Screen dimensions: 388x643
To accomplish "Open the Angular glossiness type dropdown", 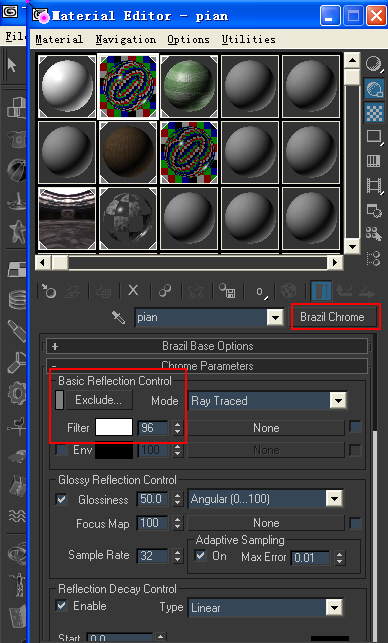I will coord(265,499).
